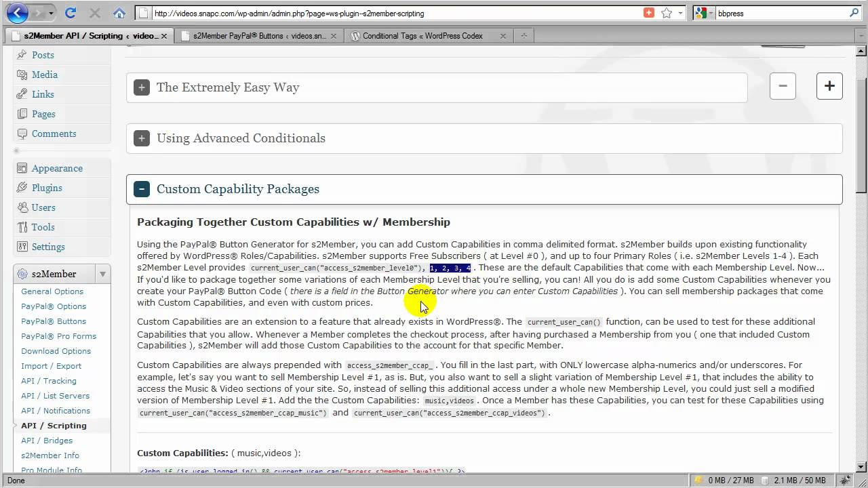Open Appearance in the admin sidebar
This screenshot has width=868, height=488.
[x=57, y=168]
